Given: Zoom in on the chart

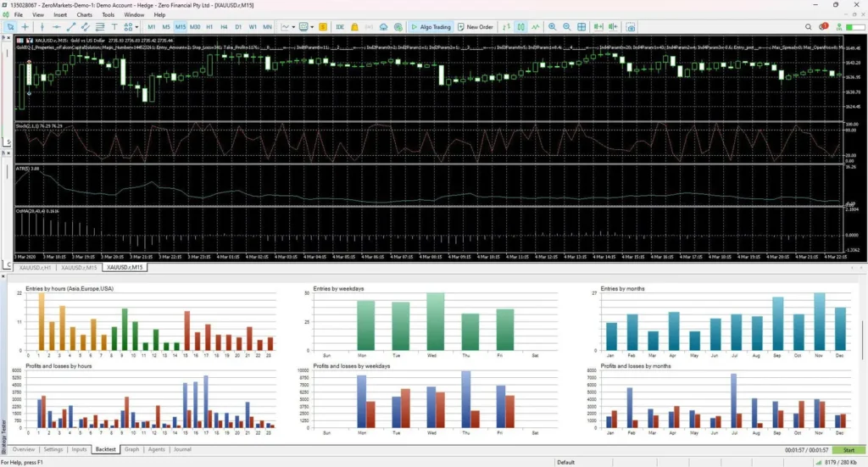Looking at the screenshot, I should click(552, 27).
